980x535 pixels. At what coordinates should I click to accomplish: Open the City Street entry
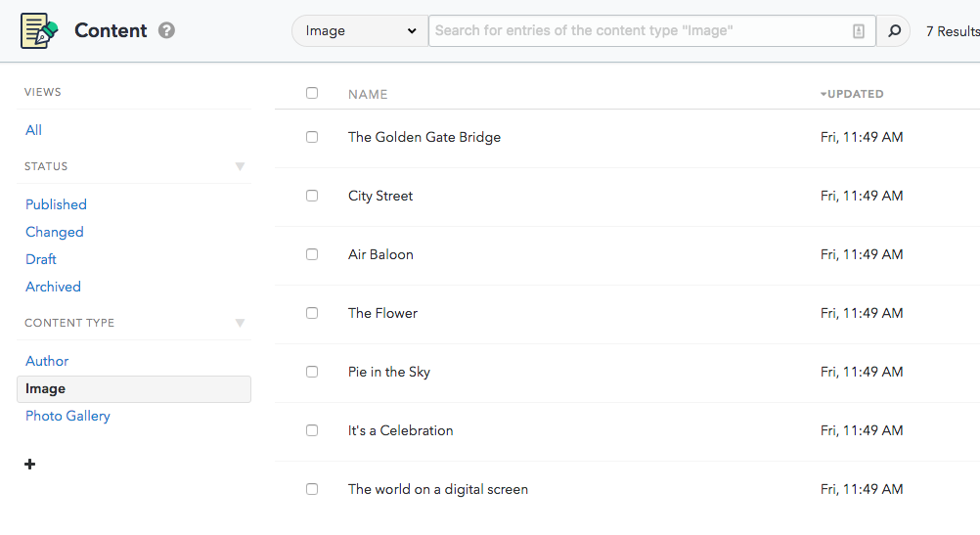pyautogui.click(x=380, y=197)
